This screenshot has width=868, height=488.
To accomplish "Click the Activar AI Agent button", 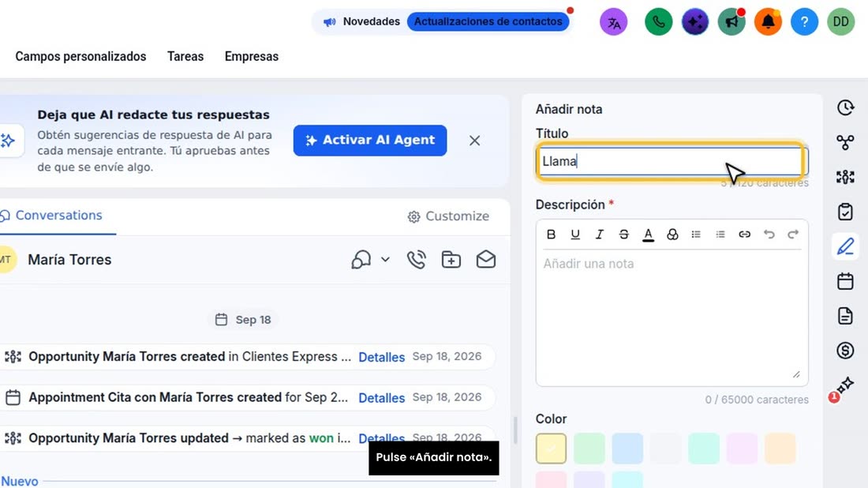I will pyautogui.click(x=370, y=140).
